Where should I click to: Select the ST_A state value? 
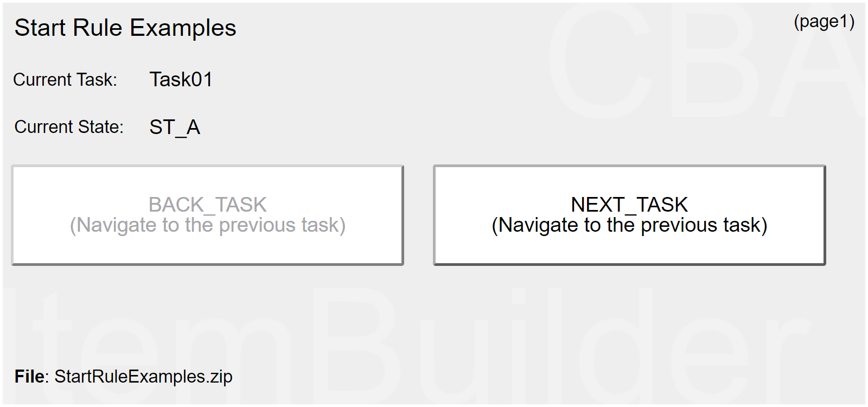click(x=175, y=128)
